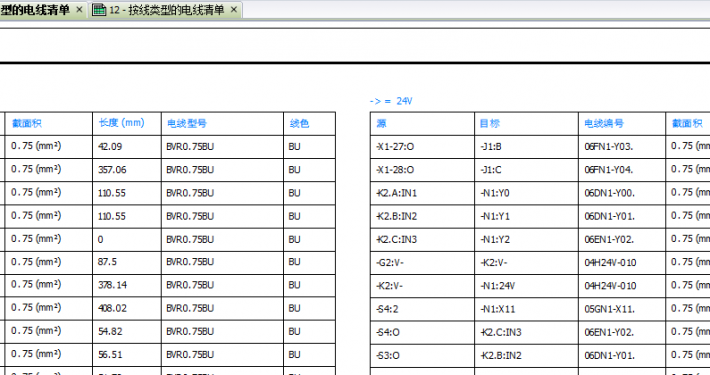
Task: Click the table icon on the 12 - 按线类型的电线清单 tab
Action: 99,10
